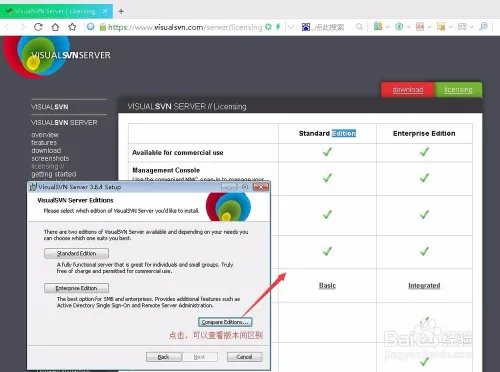Open the VISUALSVN SERVER sidebar section link
500x372 pixels.
(x=64, y=123)
